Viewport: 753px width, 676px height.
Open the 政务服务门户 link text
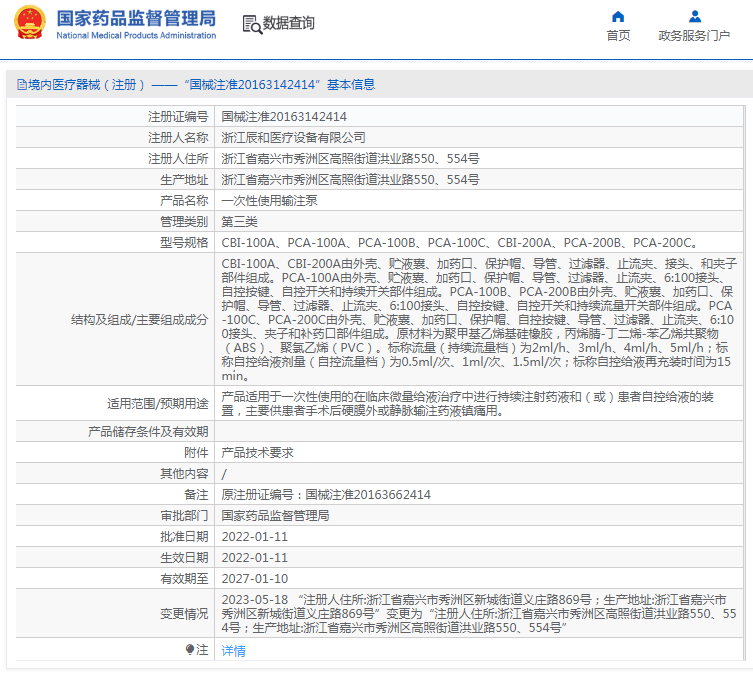point(694,36)
